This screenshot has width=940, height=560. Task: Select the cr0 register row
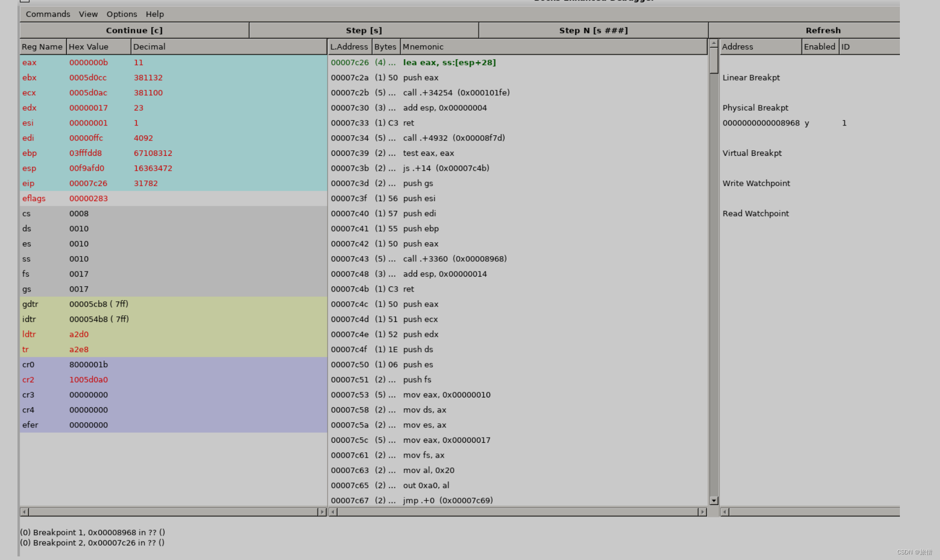pyautogui.click(x=173, y=365)
